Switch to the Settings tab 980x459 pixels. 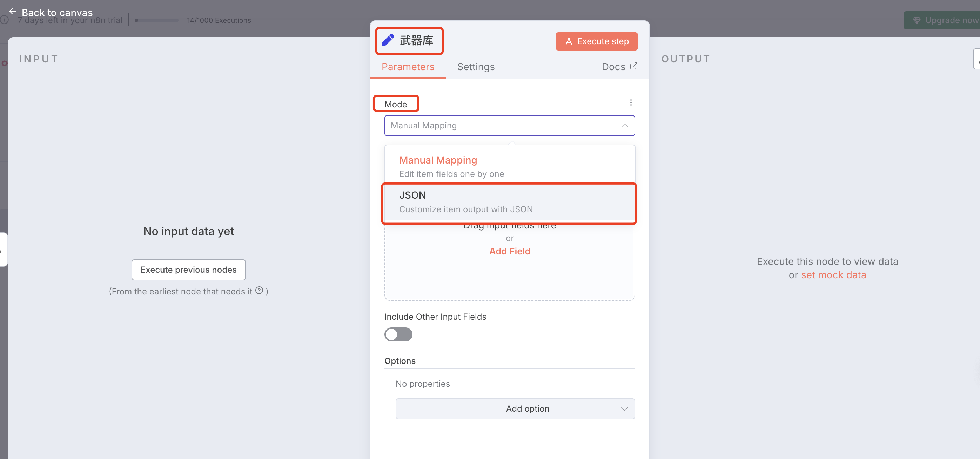476,67
